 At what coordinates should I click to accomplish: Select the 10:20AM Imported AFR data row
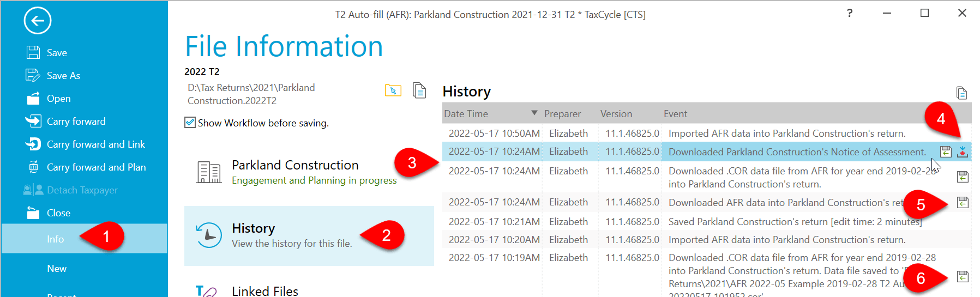pos(707,240)
